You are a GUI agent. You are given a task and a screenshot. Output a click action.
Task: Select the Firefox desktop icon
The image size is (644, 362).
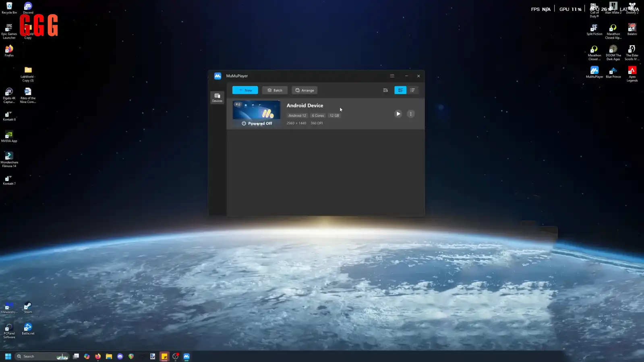[9, 51]
